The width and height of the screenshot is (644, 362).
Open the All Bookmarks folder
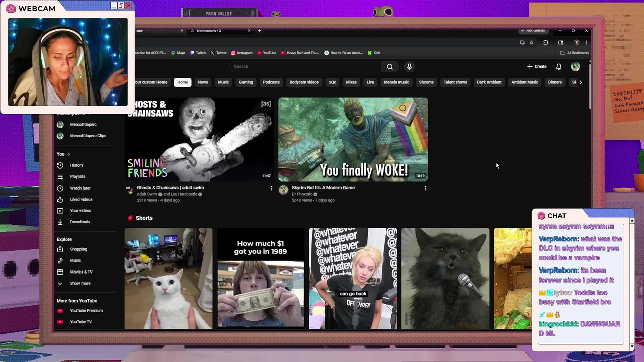coord(575,53)
